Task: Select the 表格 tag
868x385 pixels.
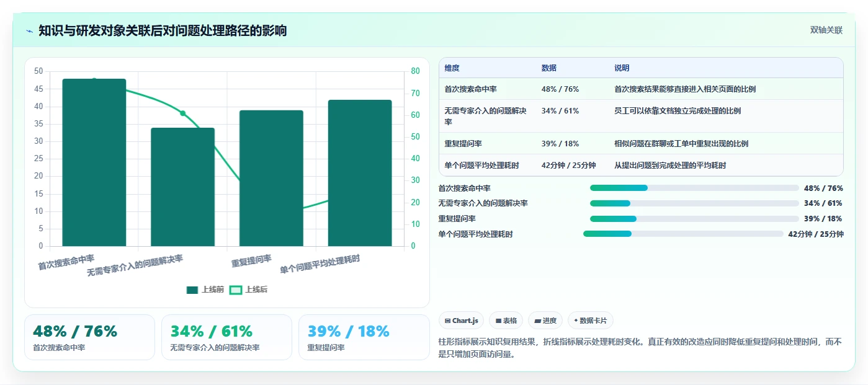Action: (506, 321)
